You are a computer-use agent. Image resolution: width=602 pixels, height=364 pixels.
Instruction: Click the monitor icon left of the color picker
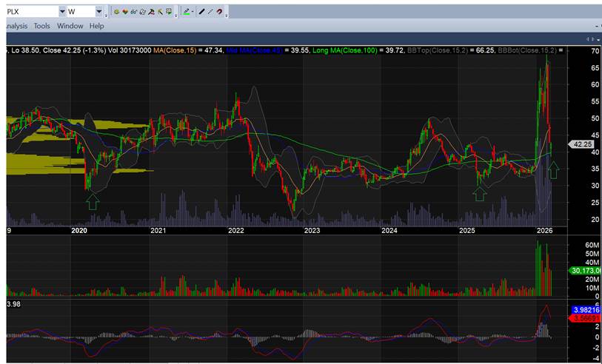pyautogui.click(x=170, y=12)
